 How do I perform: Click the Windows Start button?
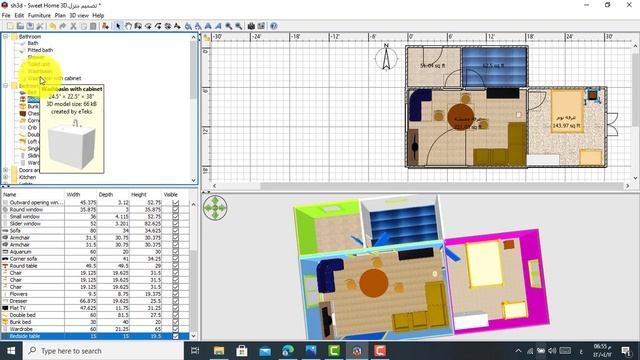(x=11, y=351)
